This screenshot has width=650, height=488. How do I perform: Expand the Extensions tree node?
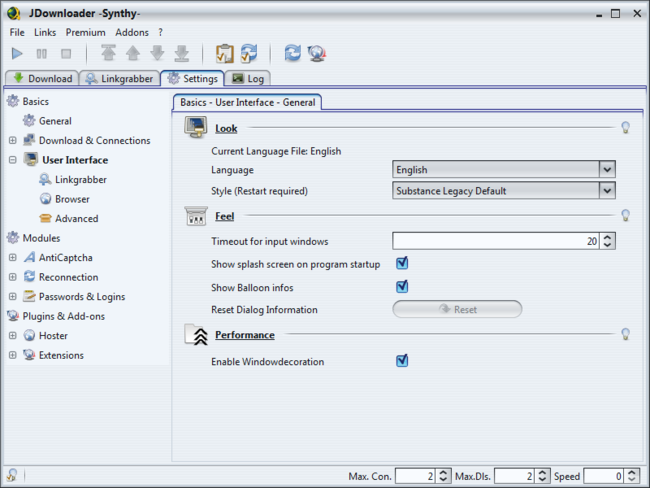point(13,355)
